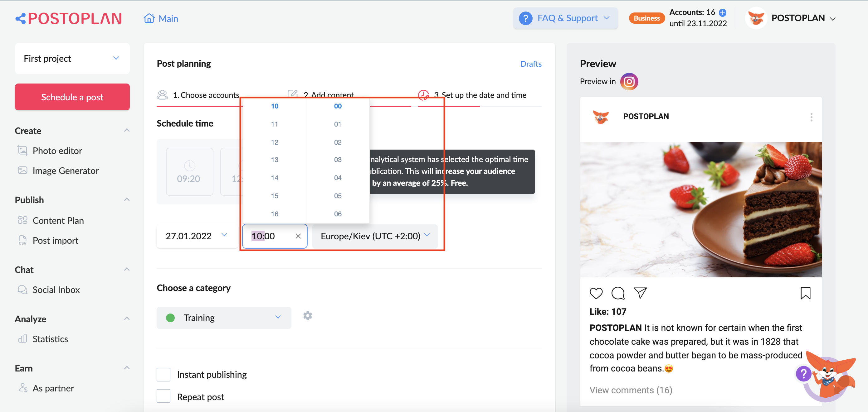Open Post import from the sidebar
Screen dimensions: 868x412
point(56,240)
